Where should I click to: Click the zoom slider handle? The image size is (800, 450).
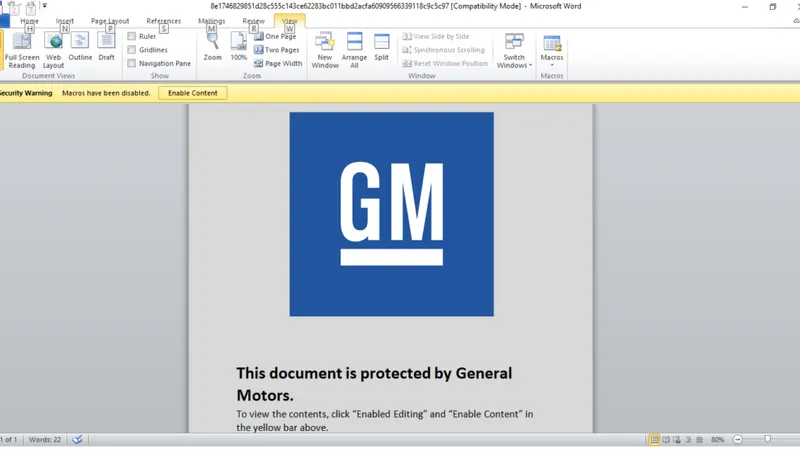click(767, 439)
